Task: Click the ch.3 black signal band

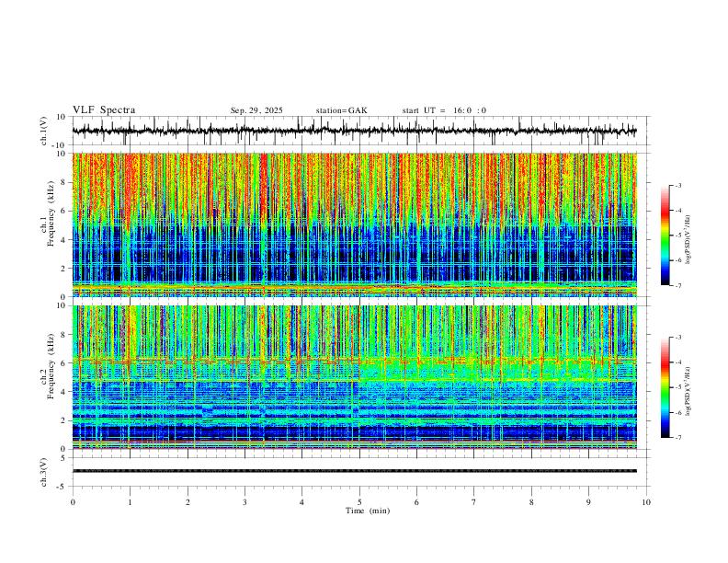Action: tap(354, 471)
